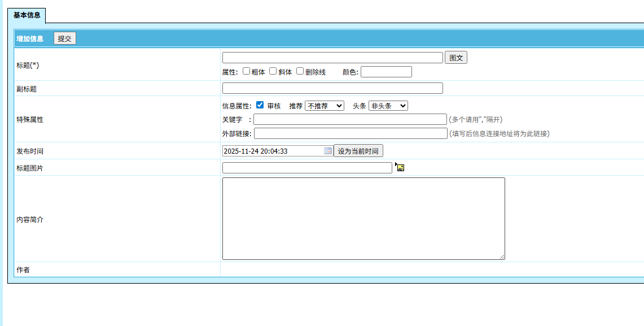
Task: Click inside the 内容简介 text area
Action: click(x=363, y=219)
